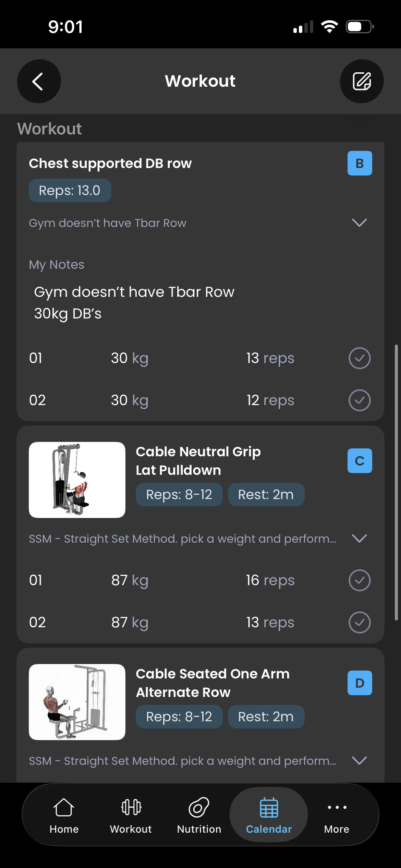Expand Lat Pulldown SSM description chevron
The width and height of the screenshot is (401, 868).
(360, 539)
